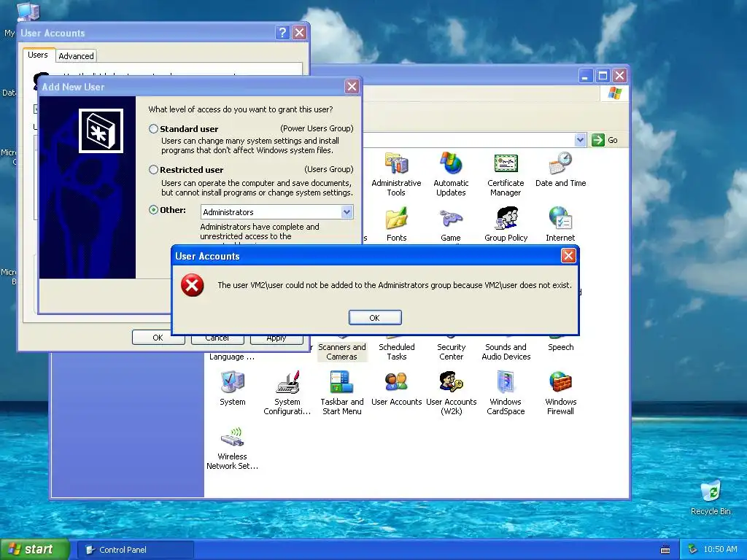Open Sounds and Audio Devices label

point(506,352)
